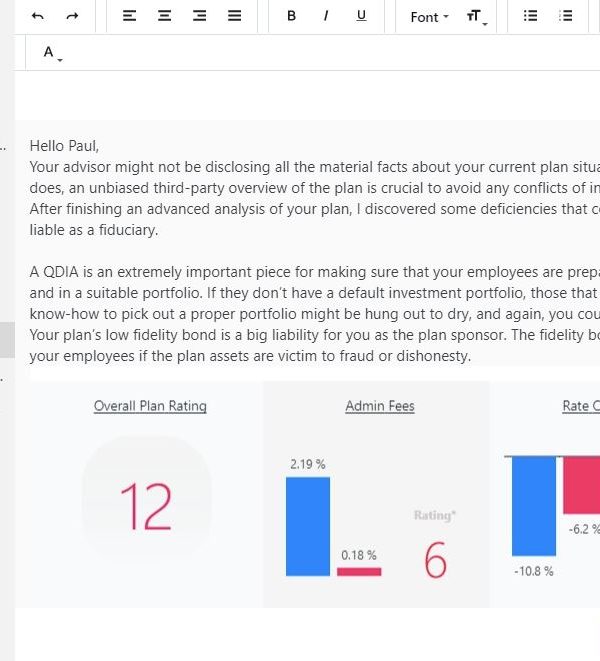Align text to the right
Viewport: 600px width, 661px height.
199,16
